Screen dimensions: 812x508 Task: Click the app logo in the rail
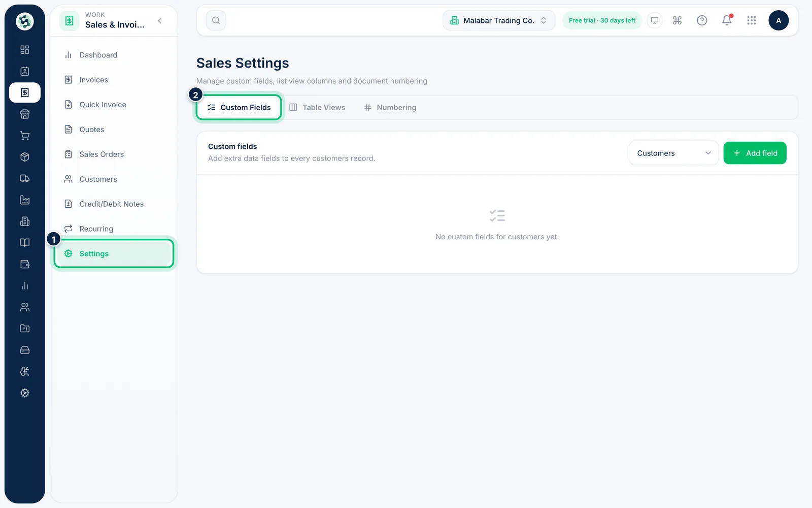(x=24, y=21)
